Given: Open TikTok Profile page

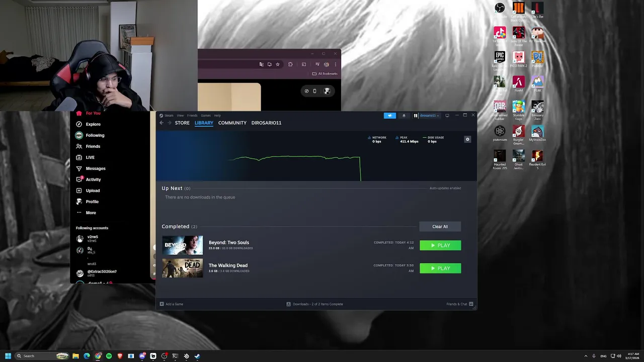Looking at the screenshot, I should coord(88,202).
